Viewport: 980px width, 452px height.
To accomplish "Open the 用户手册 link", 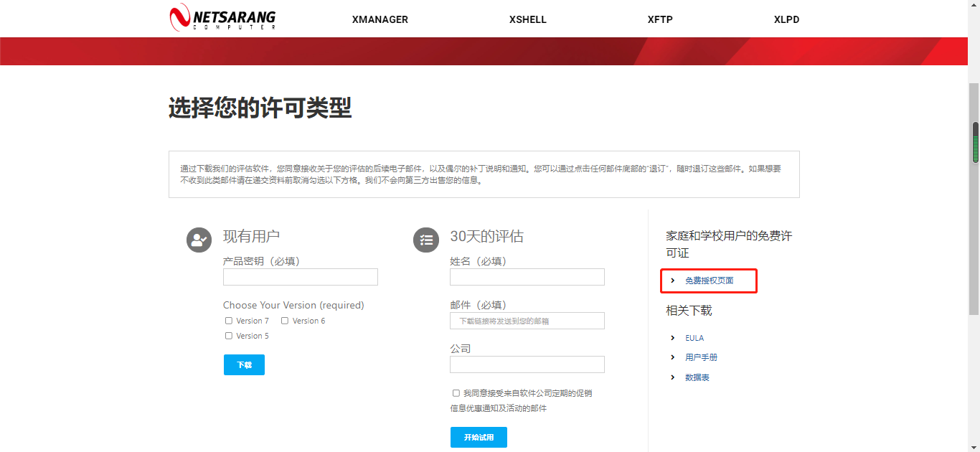I will tap(701, 357).
